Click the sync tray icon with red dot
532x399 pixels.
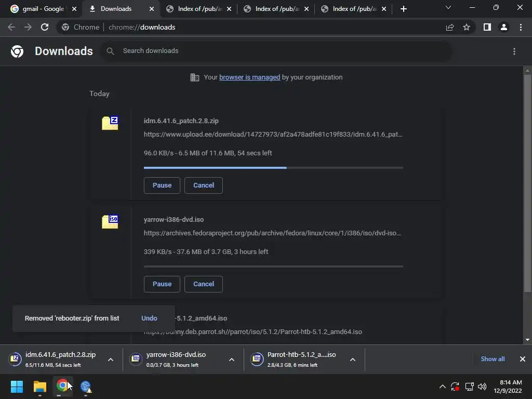[x=455, y=387]
